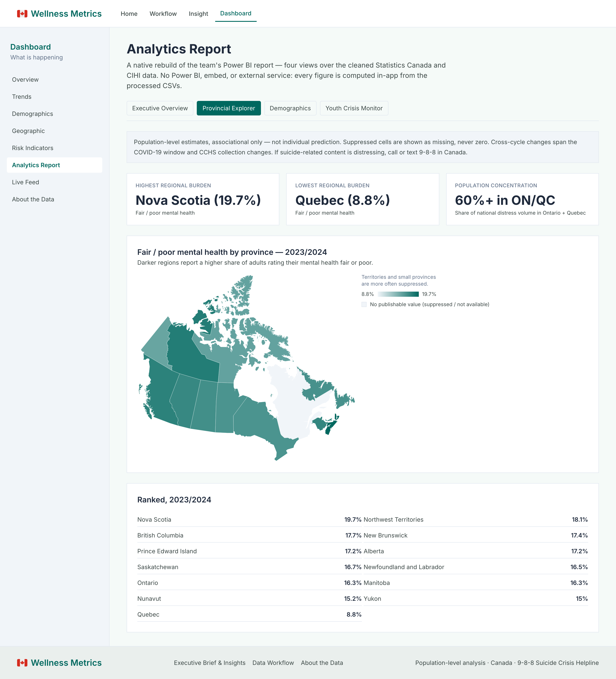Go to the Insight nav item
616x679 pixels.
tap(198, 14)
